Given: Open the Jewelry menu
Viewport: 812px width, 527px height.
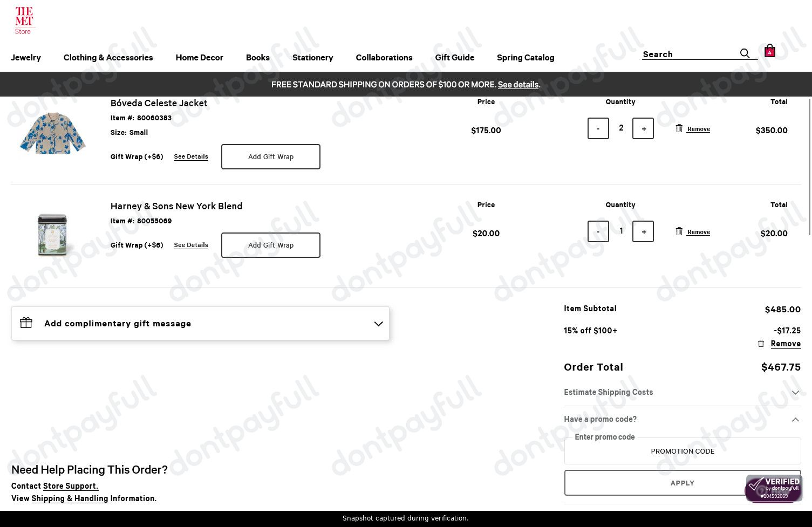Looking at the screenshot, I should (x=26, y=58).
